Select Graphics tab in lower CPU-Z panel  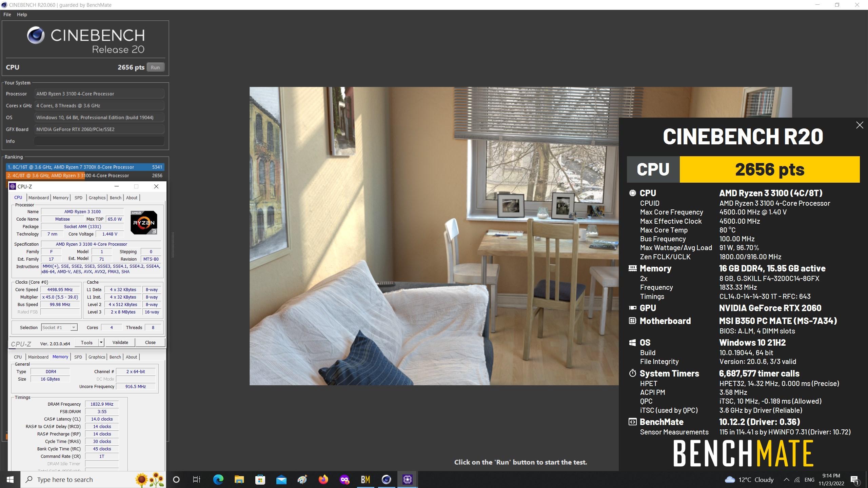click(x=97, y=357)
